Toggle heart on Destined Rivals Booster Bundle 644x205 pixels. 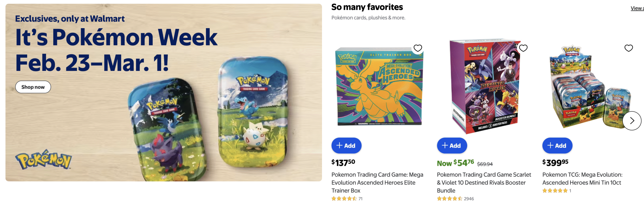tap(523, 48)
